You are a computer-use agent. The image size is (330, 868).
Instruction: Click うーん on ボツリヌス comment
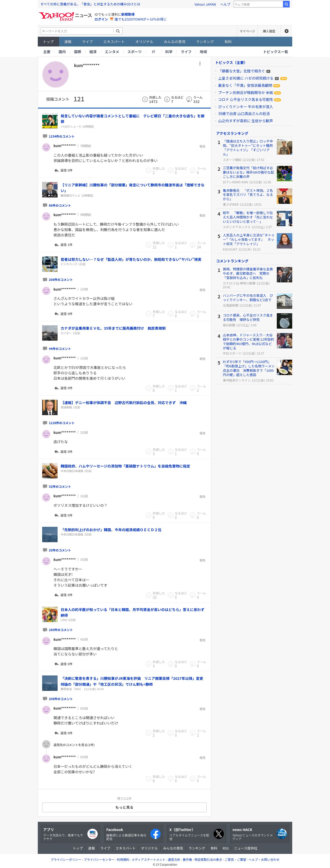(x=193, y=515)
